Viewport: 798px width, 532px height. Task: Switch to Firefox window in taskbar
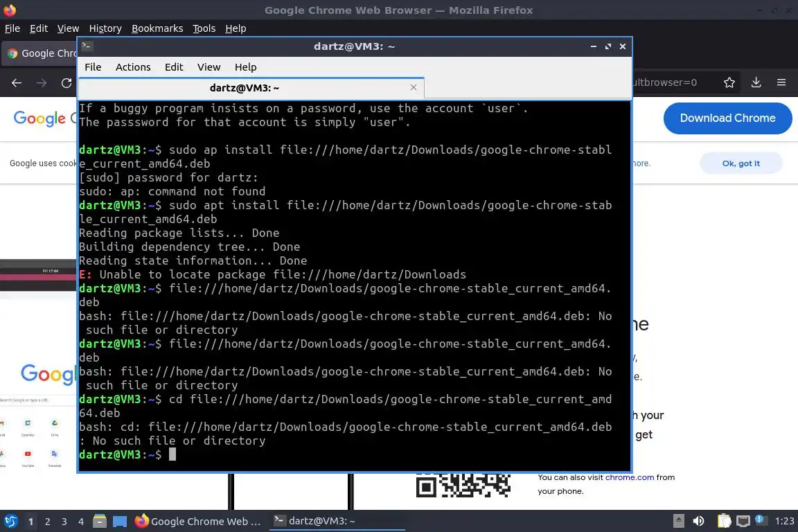click(198, 522)
